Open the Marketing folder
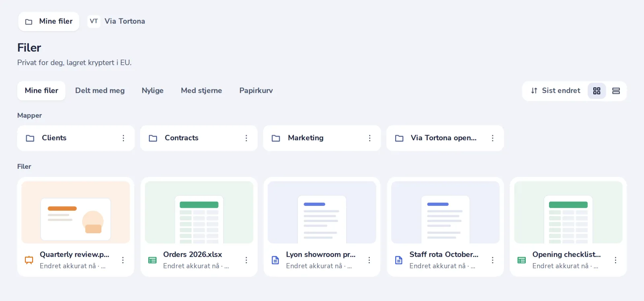 tap(322, 138)
